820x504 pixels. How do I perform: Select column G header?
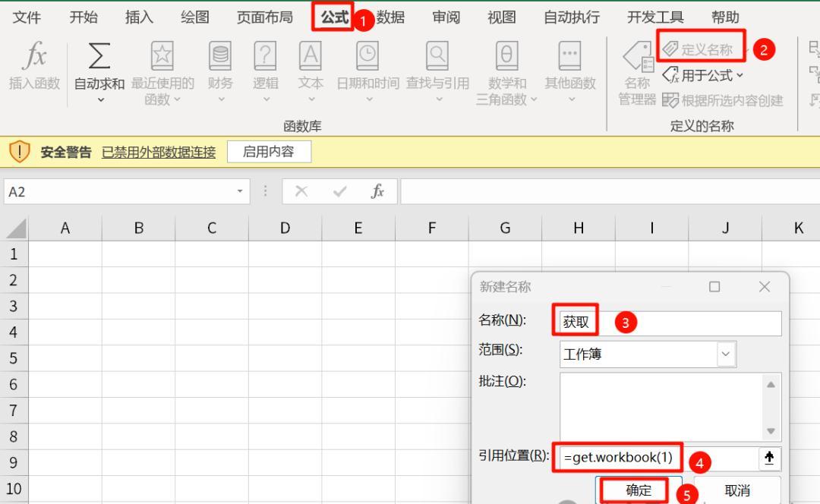pos(505,228)
